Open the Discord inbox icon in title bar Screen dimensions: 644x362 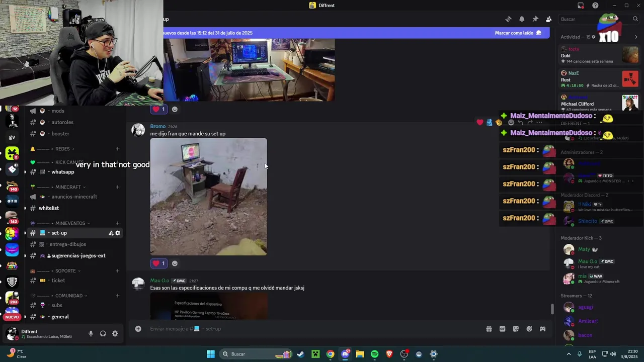click(581, 6)
